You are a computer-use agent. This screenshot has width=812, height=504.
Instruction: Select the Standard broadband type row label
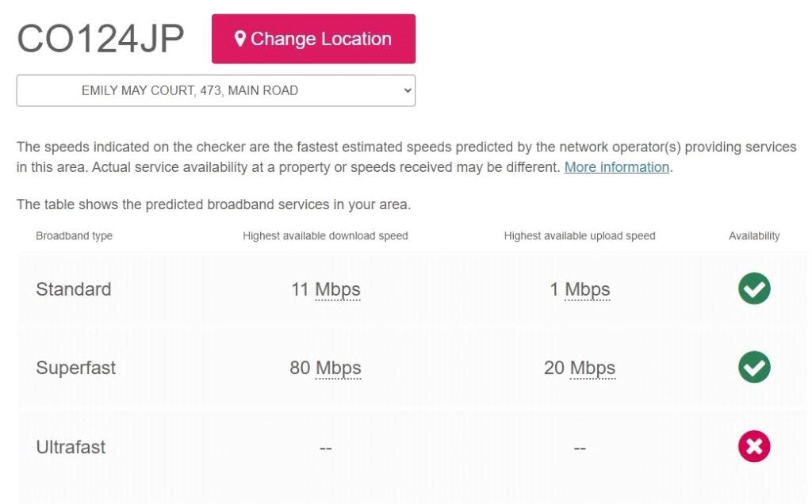click(74, 289)
